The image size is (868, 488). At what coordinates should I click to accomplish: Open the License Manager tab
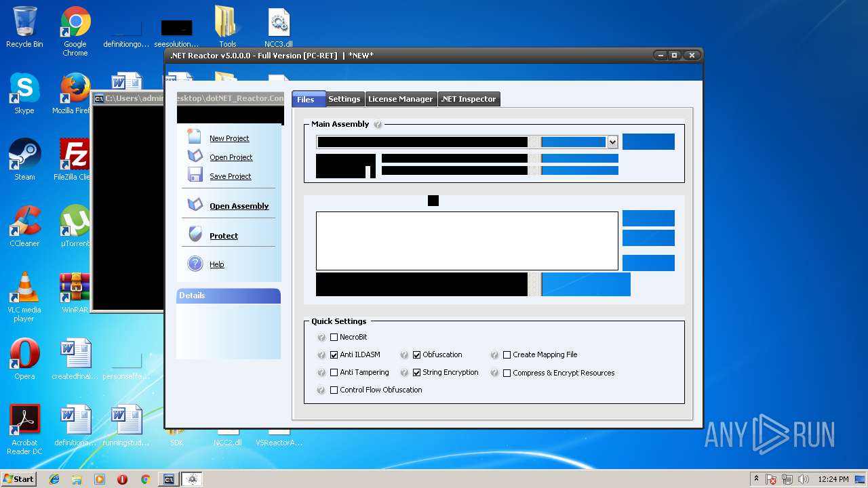(x=400, y=99)
